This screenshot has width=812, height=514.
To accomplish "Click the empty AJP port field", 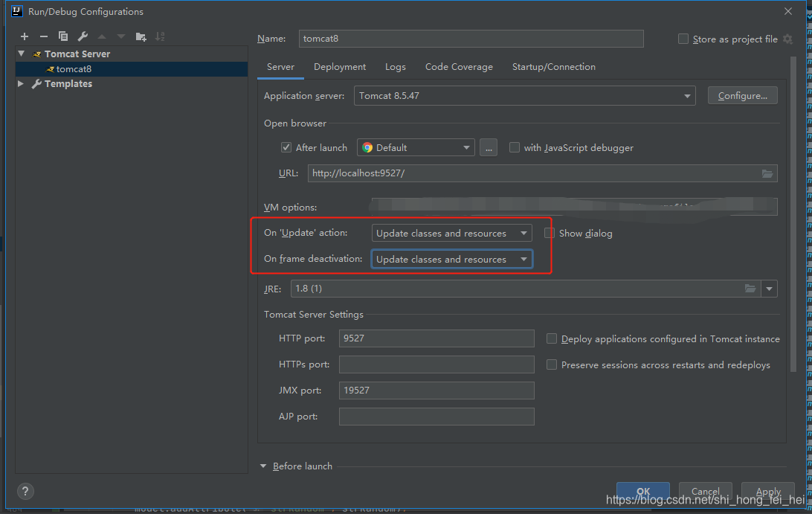I will pos(436,417).
